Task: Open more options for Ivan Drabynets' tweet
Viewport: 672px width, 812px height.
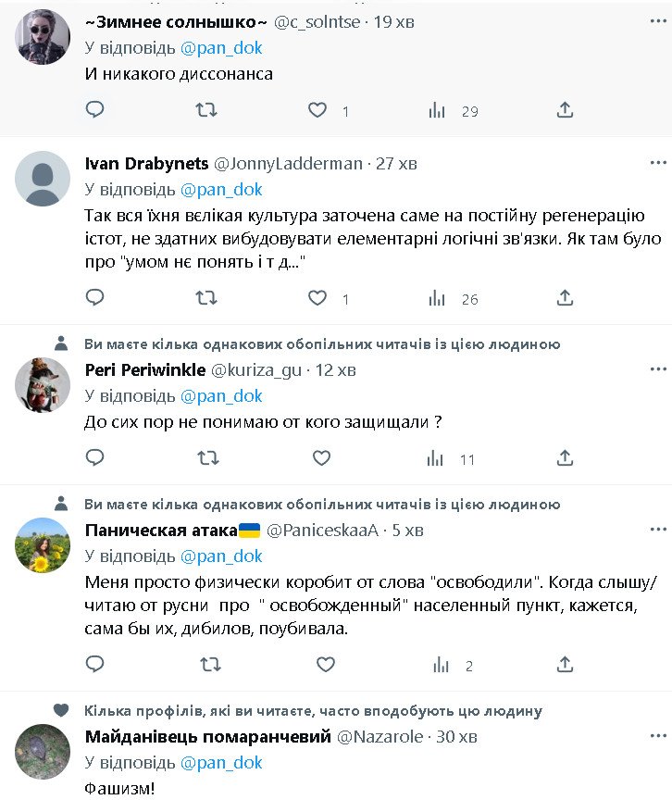Action: tap(657, 163)
